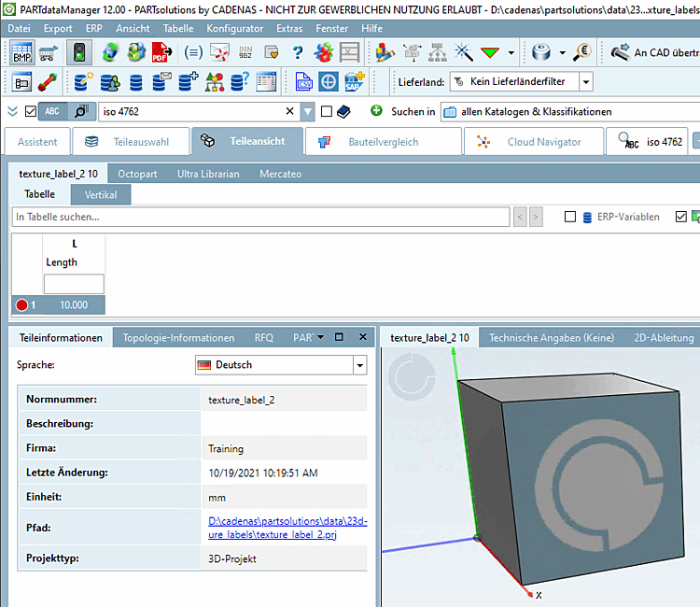Click the blue question mark help icon
Image resolution: width=700 pixels, height=607 pixels.
tap(297, 52)
